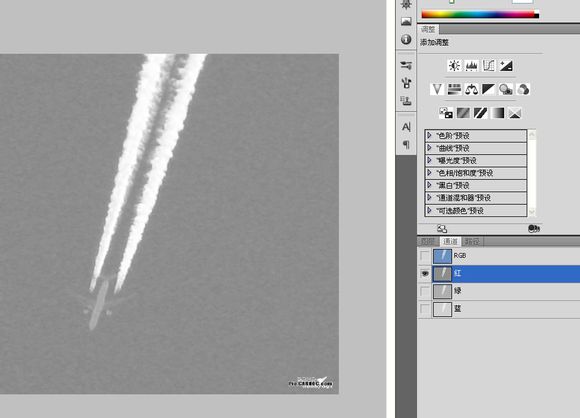Open the Tool Presets sliders dock icon
This screenshot has height=418, width=580.
coord(406,65)
